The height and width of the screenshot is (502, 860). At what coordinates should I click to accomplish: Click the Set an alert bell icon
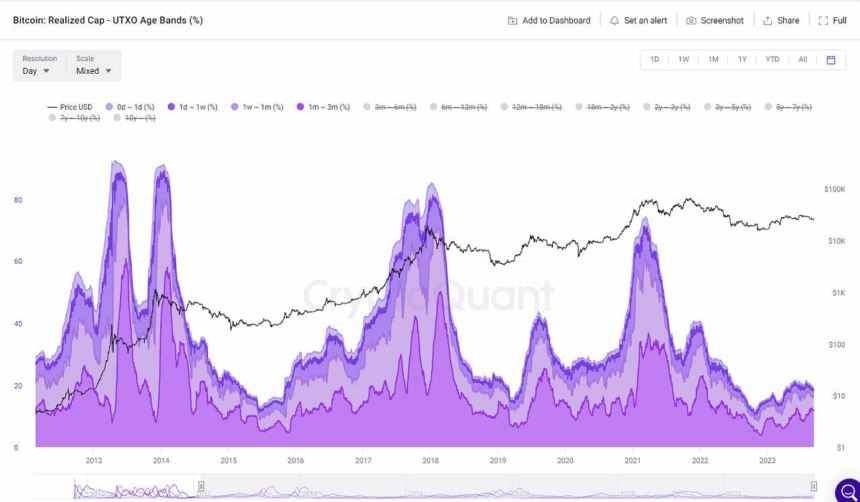pos(614,21)
